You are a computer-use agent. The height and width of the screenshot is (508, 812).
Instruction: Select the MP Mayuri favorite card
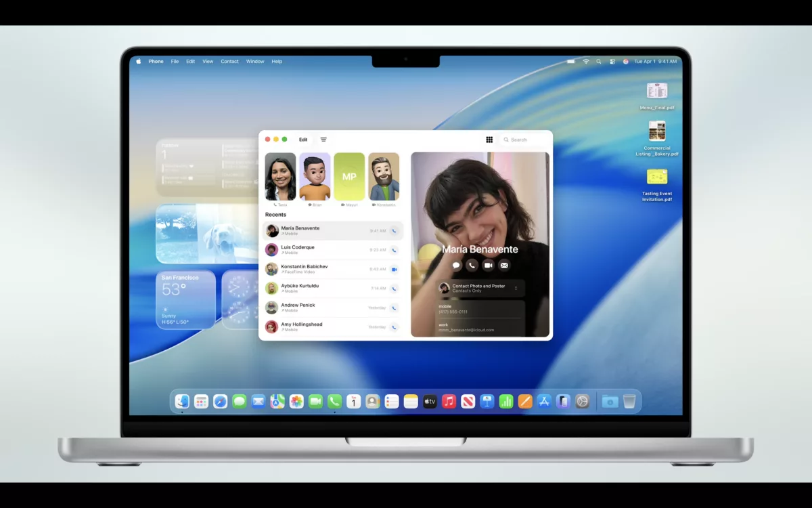pos(349,176)
